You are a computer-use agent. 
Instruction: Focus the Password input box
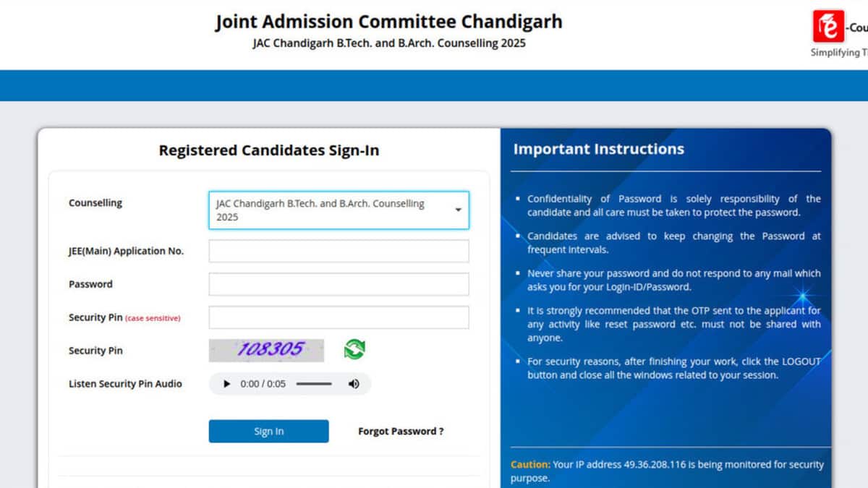(339, 283)
